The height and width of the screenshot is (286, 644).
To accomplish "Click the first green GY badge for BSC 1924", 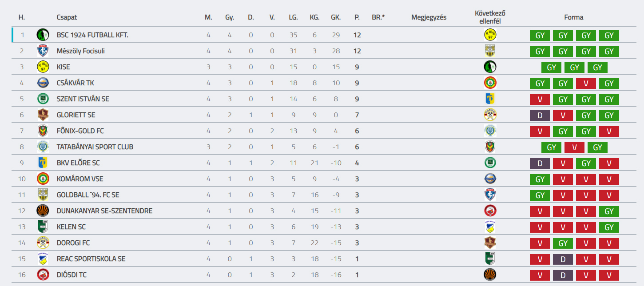I will click(x=540, y=35).
